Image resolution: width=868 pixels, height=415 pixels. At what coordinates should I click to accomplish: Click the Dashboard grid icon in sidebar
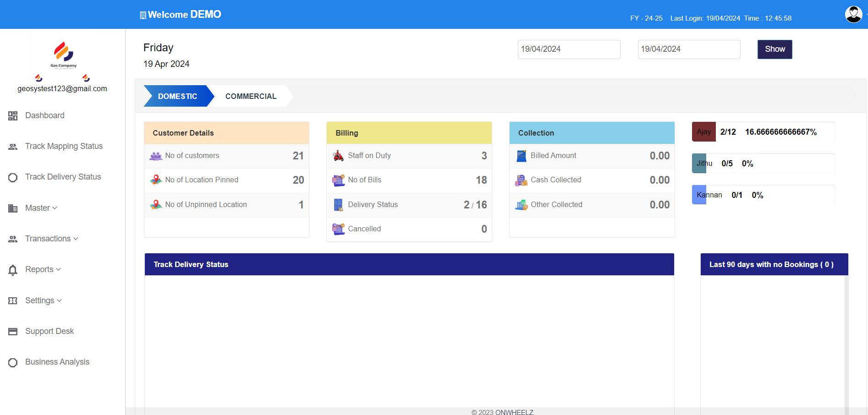(13, 116)
